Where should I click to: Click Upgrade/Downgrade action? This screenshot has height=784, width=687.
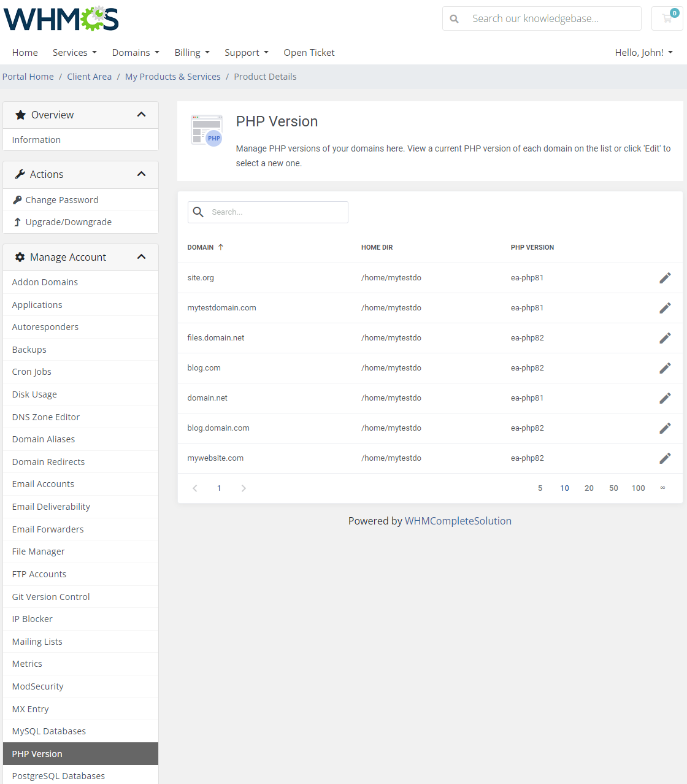click(80, 222)
